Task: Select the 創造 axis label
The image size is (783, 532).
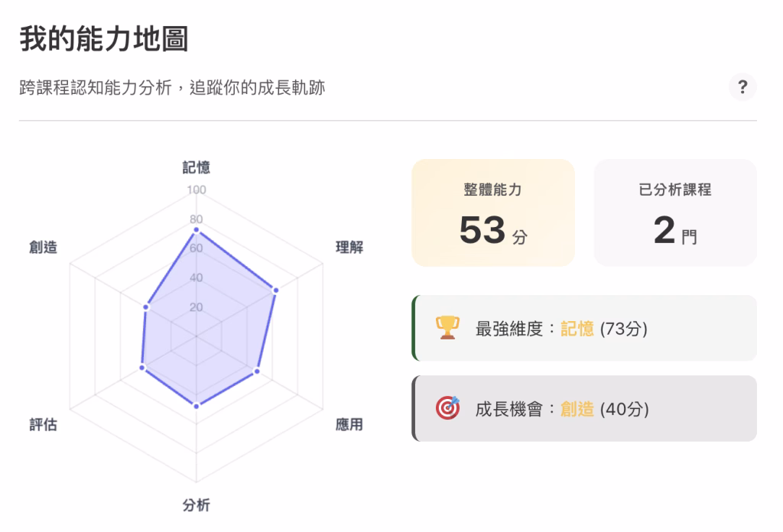Action: click(x=44, y=248)
